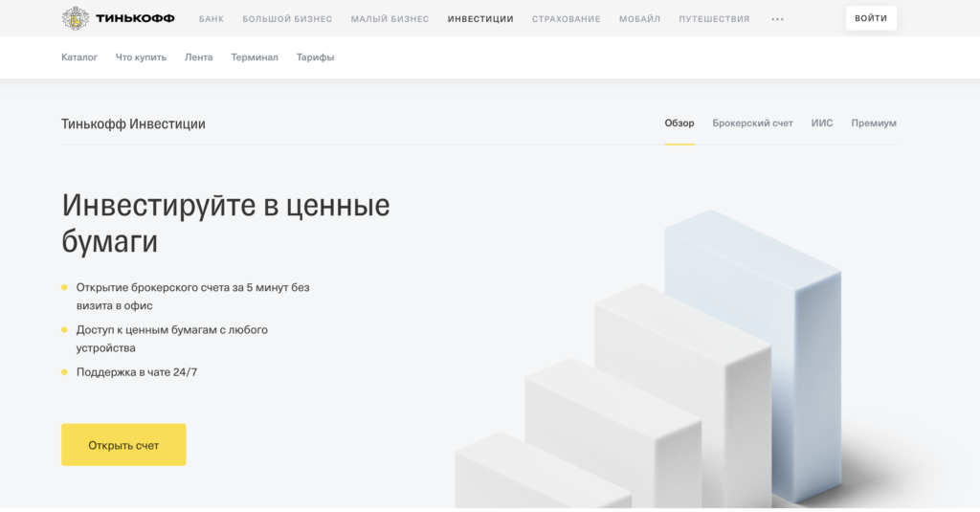Click the Доступ к ценным бумагам bullet text
This screenshot has height=512, width=980.
pyautogui.click(x=172, y=338)
